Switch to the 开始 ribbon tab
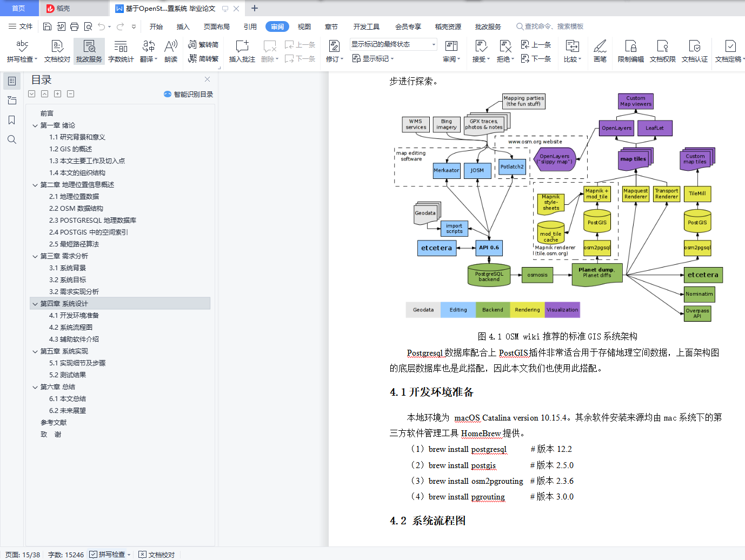Viewport: 745px width, 560px height. [x=156, y=26]
